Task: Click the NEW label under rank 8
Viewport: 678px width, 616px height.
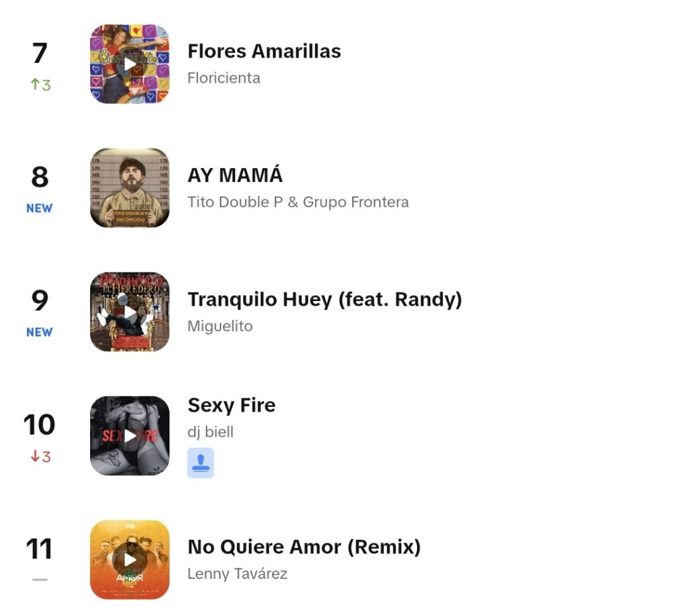Action: click(39, 208)
